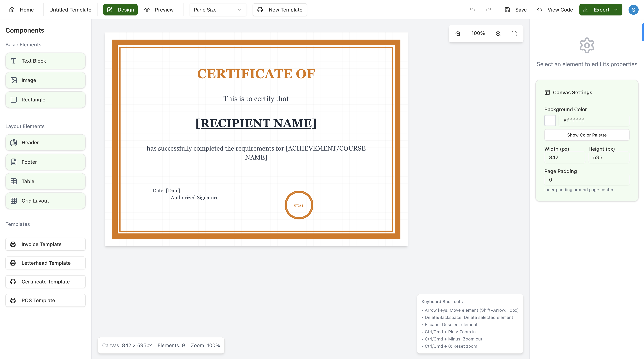Click the Header layout icon
Viewport: 644px width, 359px height.
pos(14,142)
